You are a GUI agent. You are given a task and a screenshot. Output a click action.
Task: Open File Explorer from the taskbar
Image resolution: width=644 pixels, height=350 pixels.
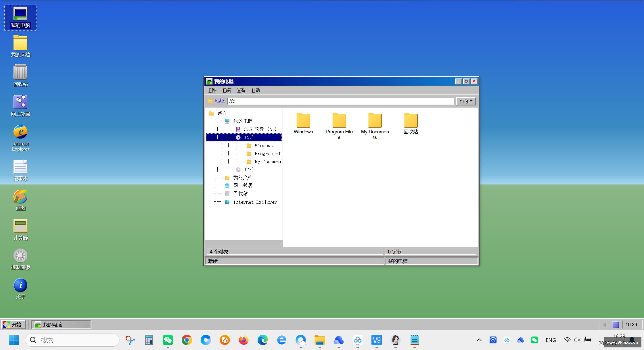319,340
